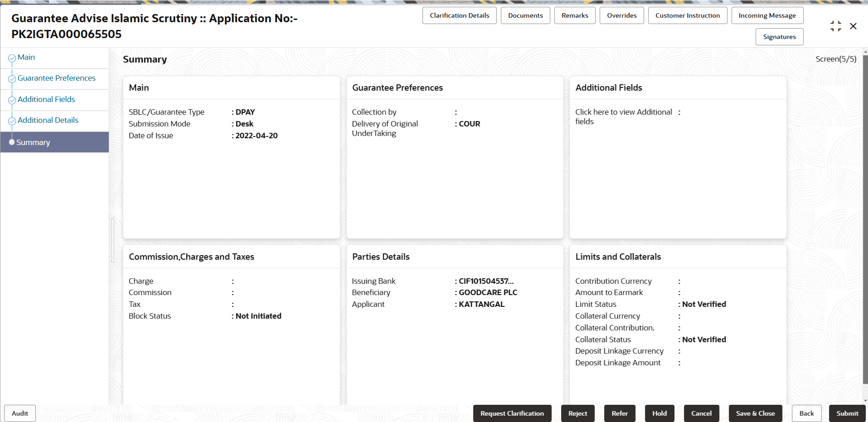Cancel the scrutiny task
This screenshot has height=422, width=868.
[x=702, y=413]
